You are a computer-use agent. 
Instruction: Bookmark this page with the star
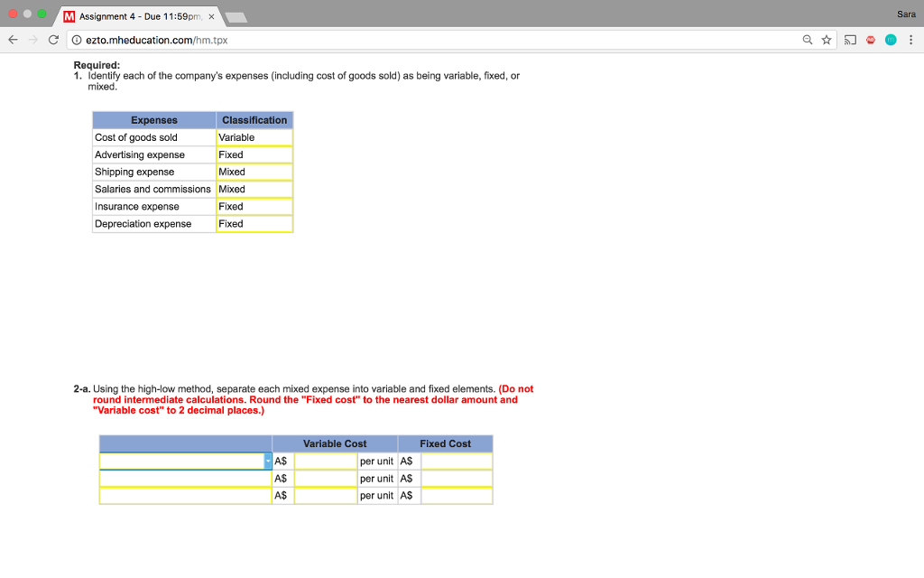(827, 40)
